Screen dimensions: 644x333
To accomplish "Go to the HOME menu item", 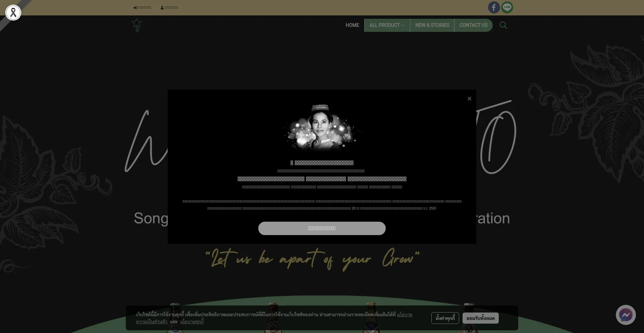I will pyautogui.click(x=352, y=25).
